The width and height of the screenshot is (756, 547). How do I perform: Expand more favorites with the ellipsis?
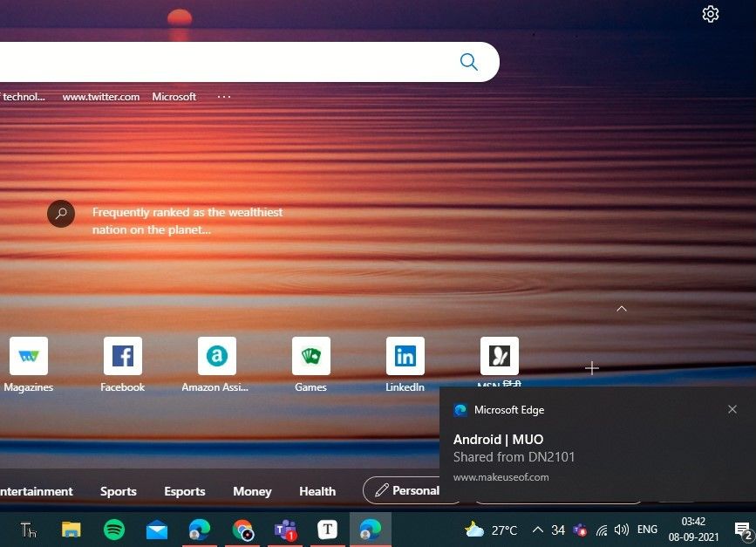click(223, 96)
